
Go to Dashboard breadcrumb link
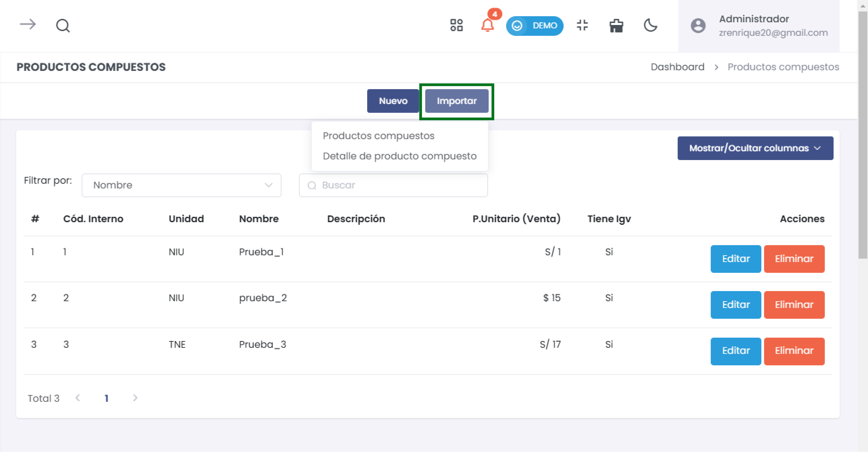pos(677,67)
